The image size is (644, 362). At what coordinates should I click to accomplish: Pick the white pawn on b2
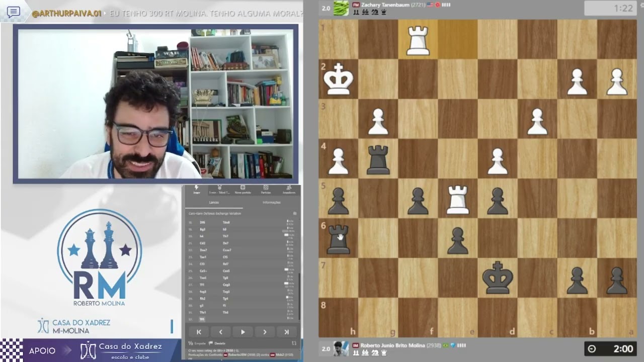(577, 82)
